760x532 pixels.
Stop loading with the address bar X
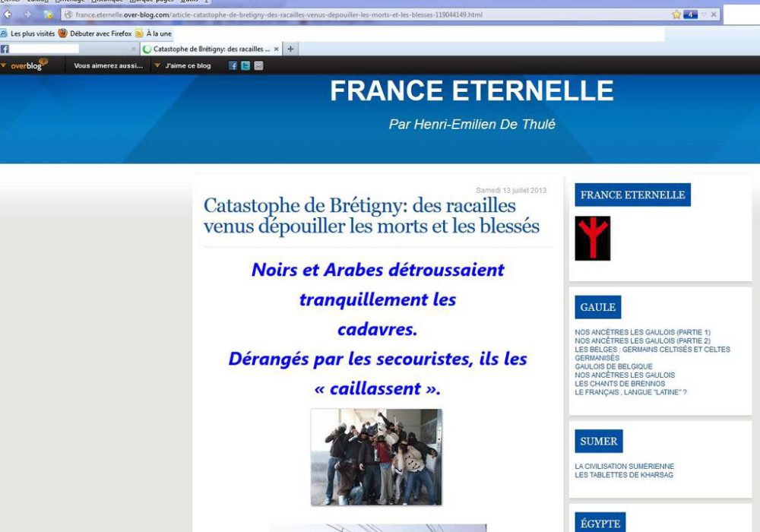tap(714, 14)
